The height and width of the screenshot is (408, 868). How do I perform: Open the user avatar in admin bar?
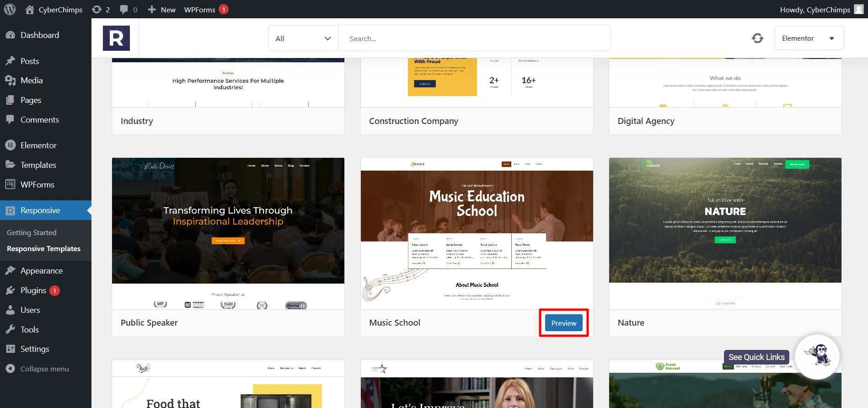859,9
